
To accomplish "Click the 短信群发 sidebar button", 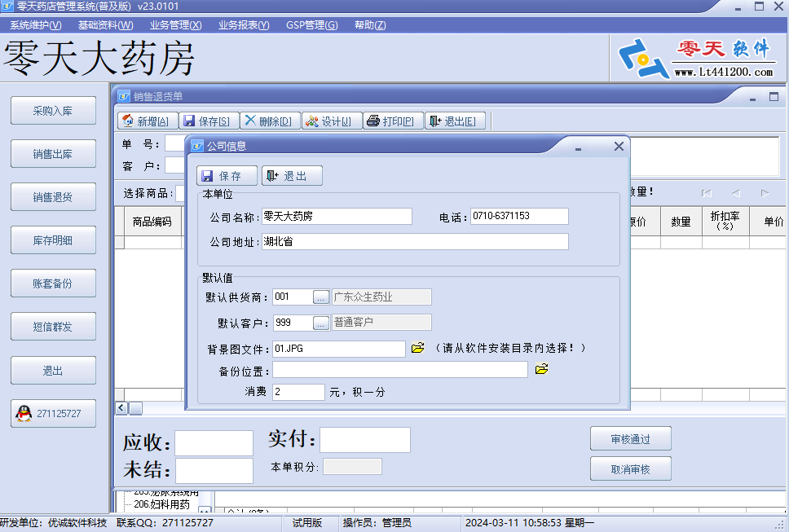I will (x=53, y=327).
